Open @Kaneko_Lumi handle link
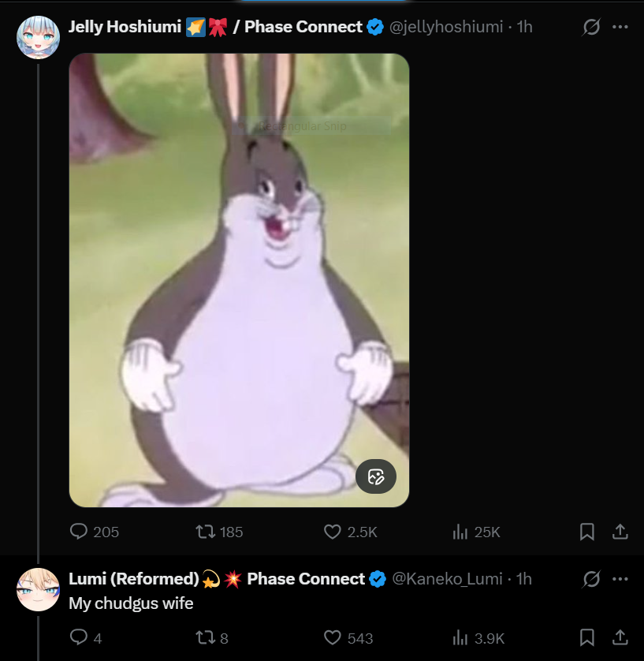Image resolution: width=644 pixels, height=661 pixels. (447, 579)
